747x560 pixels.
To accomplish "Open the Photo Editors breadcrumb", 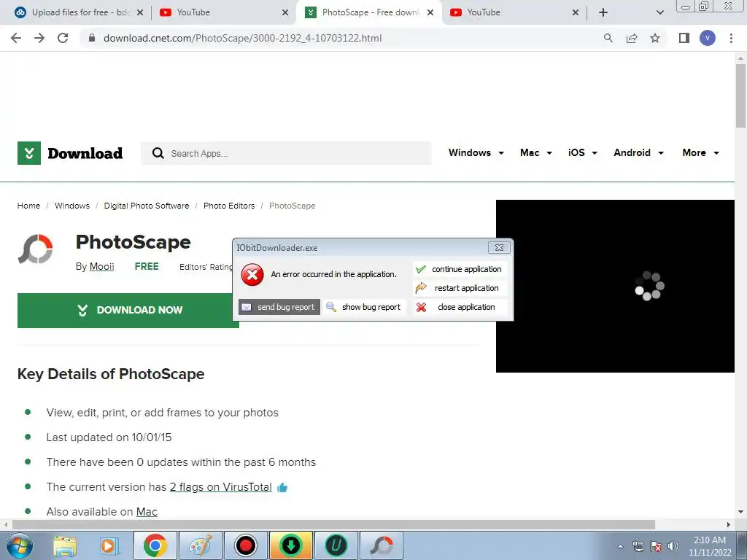I will click(x=229, y=206).
